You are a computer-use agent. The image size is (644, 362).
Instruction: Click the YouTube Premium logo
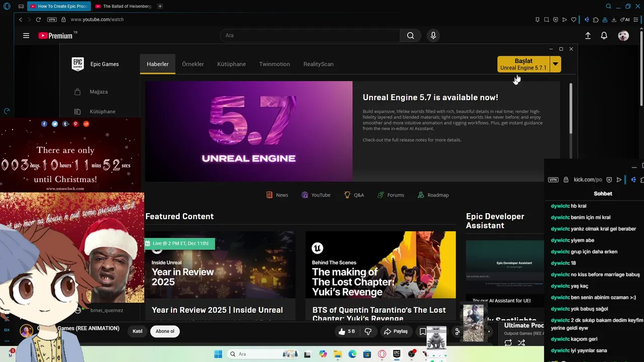pos(55,36)
